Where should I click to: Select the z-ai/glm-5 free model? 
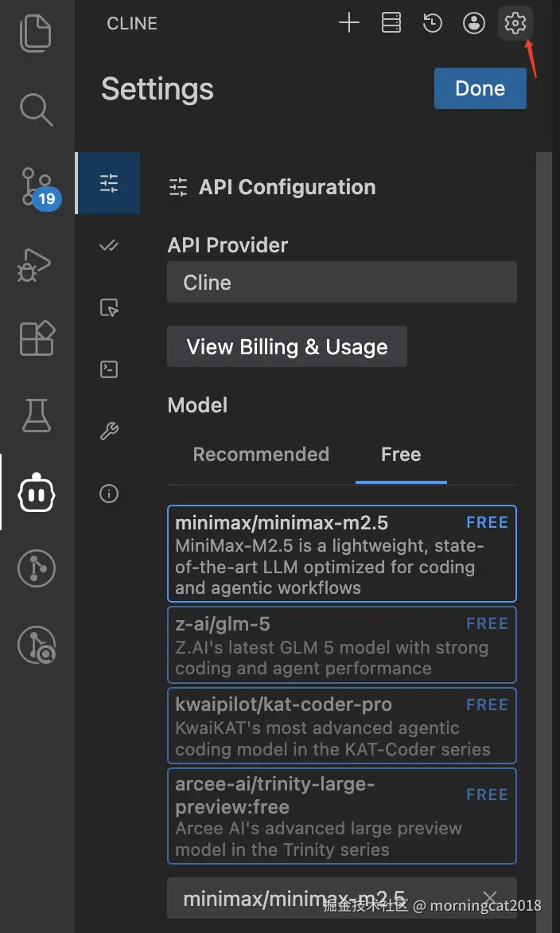coord(341,645)
